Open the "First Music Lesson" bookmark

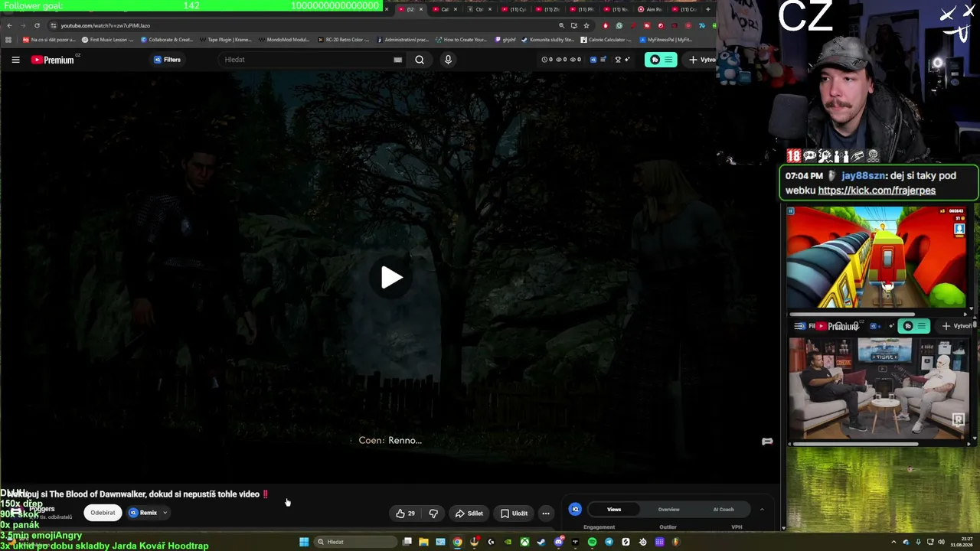107,40
